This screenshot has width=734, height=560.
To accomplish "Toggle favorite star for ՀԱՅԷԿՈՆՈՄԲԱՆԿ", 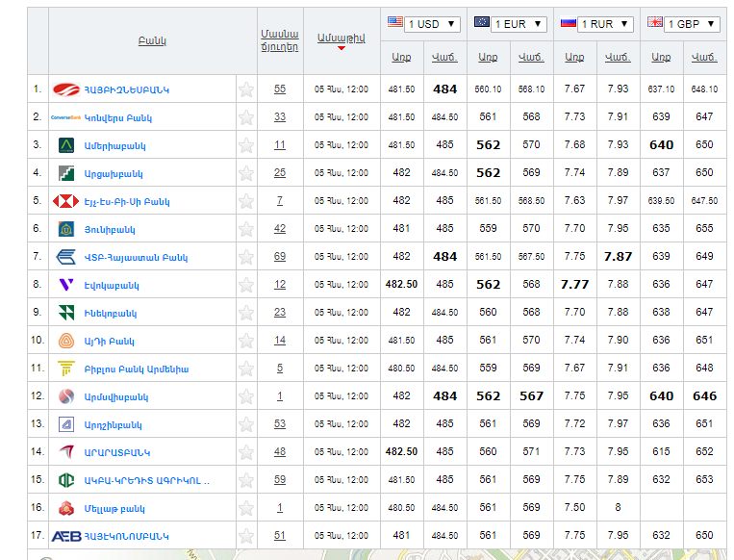I will coord(246,536).
